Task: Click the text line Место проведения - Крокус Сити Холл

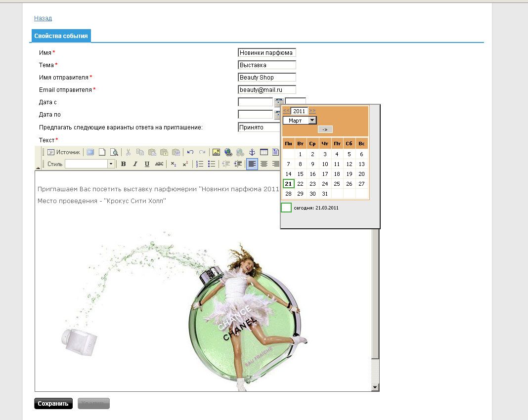Action: pyautogui.click(x=102, y=201)
